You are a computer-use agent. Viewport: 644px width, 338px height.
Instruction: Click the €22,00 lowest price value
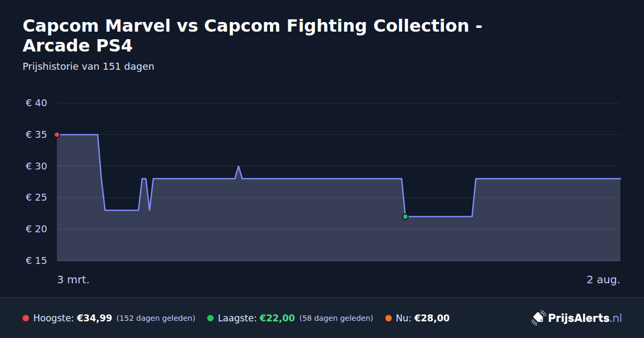(x=277, y=318)
